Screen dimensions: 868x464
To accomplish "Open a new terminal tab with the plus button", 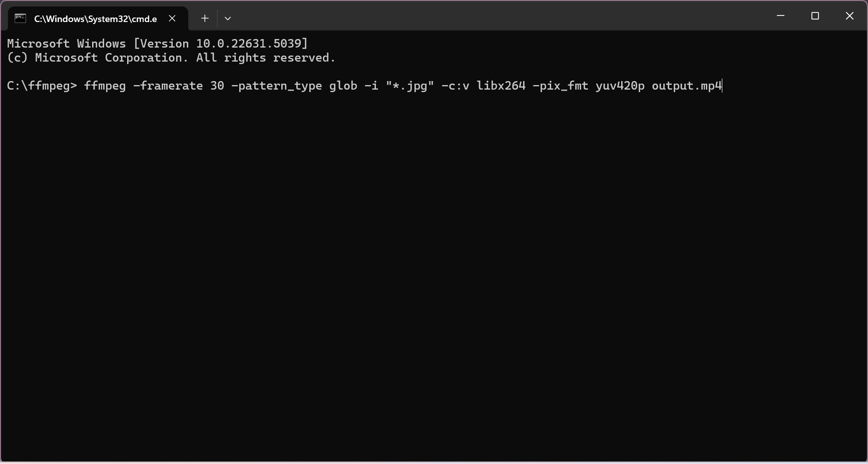I will click(x=205, y=19).
